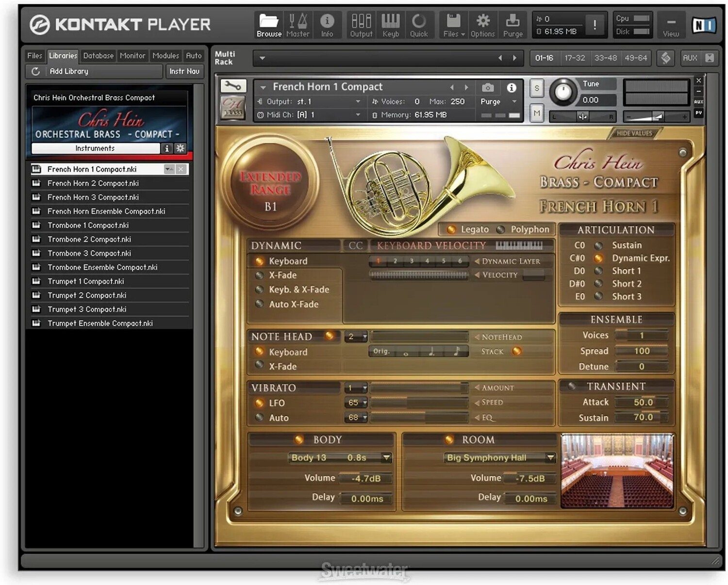Image resolution: width=728 pixels, height=585 pixels.
Task: Open the Big Symphony Hall dropdown
Action: tap(550, 457)
